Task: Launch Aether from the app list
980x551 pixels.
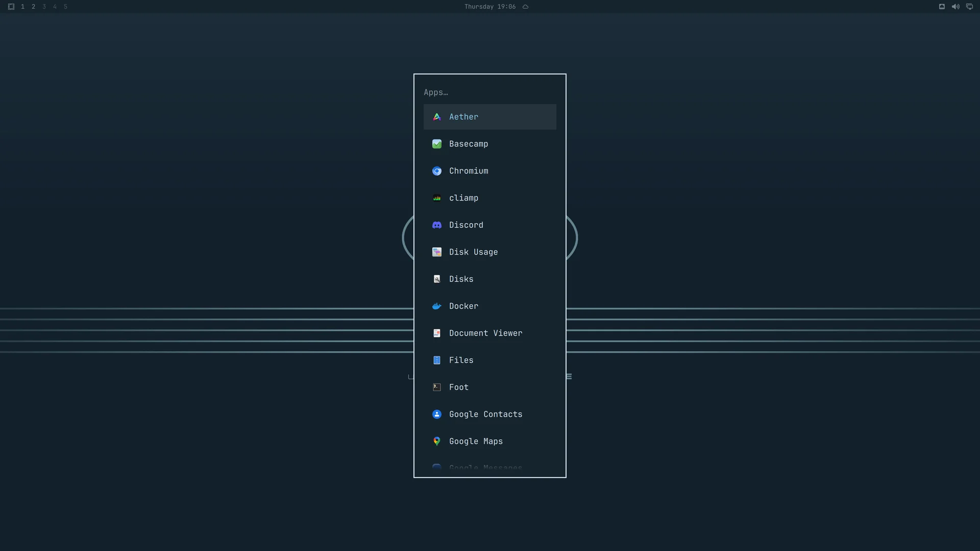Action: (489, 117)
